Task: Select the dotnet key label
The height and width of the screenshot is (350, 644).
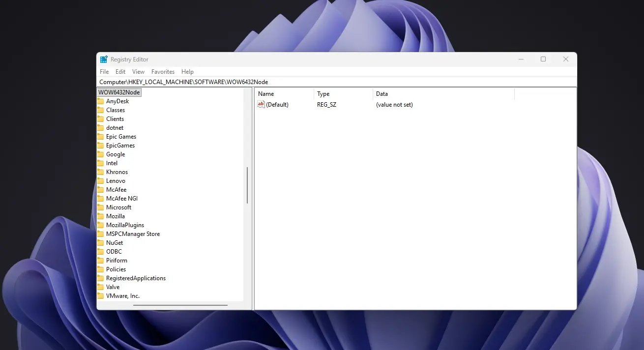Action: 115,128
